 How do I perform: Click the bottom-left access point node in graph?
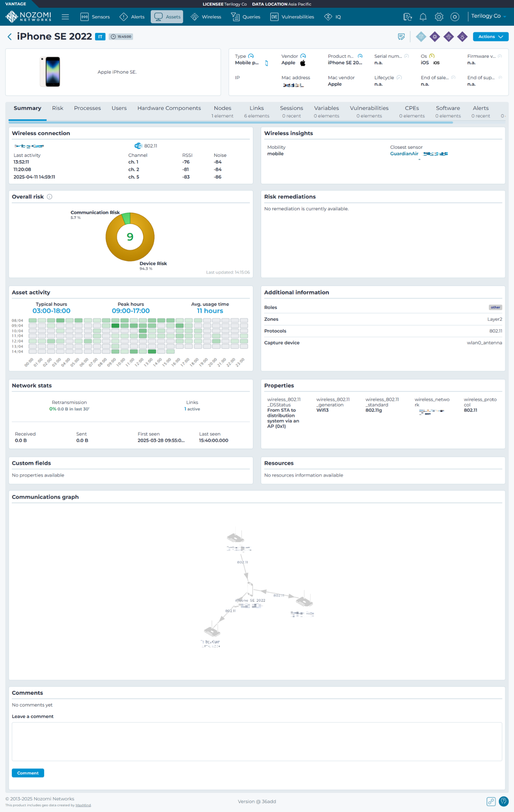coord(212,631)
